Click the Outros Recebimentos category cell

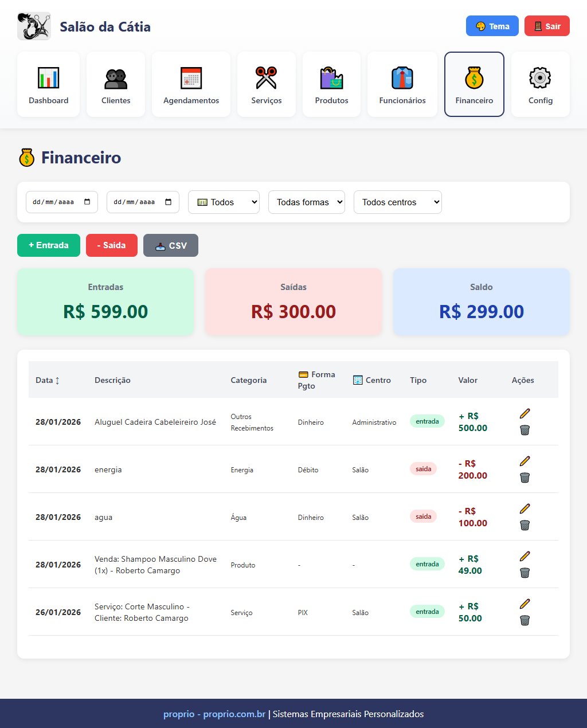(x=252, y=422)
